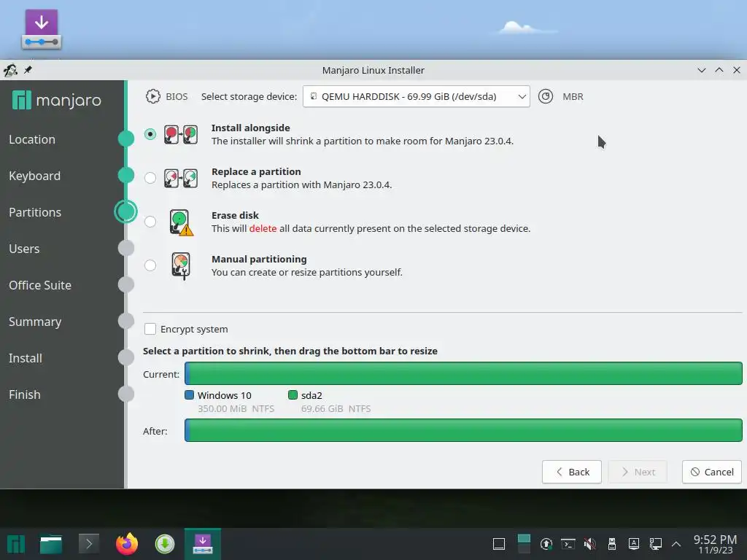Click the Replace a partition disks icon

181,179
